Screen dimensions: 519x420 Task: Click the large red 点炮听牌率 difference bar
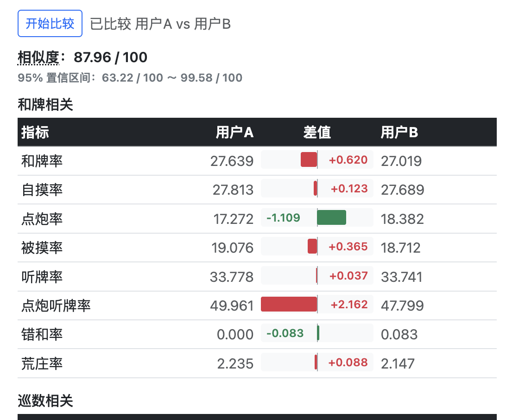[289, 305]
